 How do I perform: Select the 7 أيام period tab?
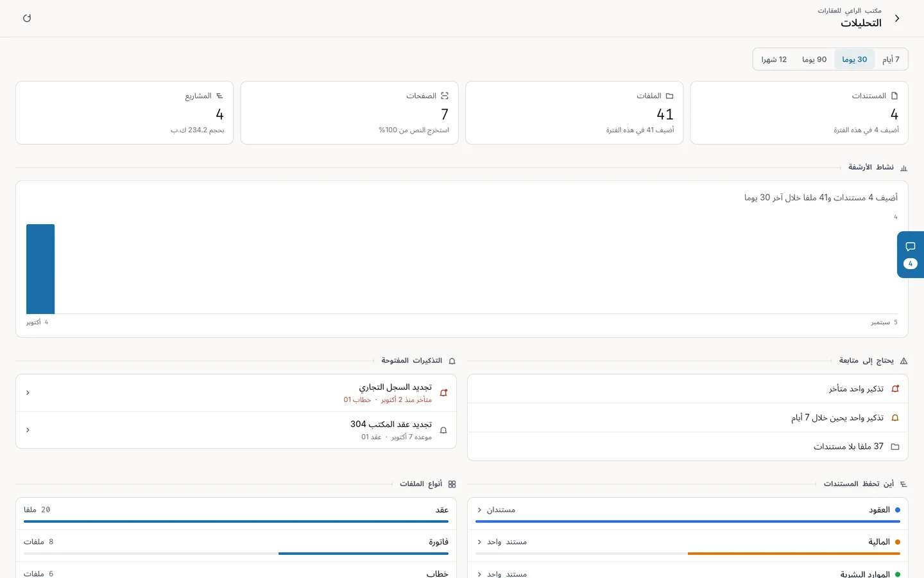pyautogui.click(x=891, y=59)
